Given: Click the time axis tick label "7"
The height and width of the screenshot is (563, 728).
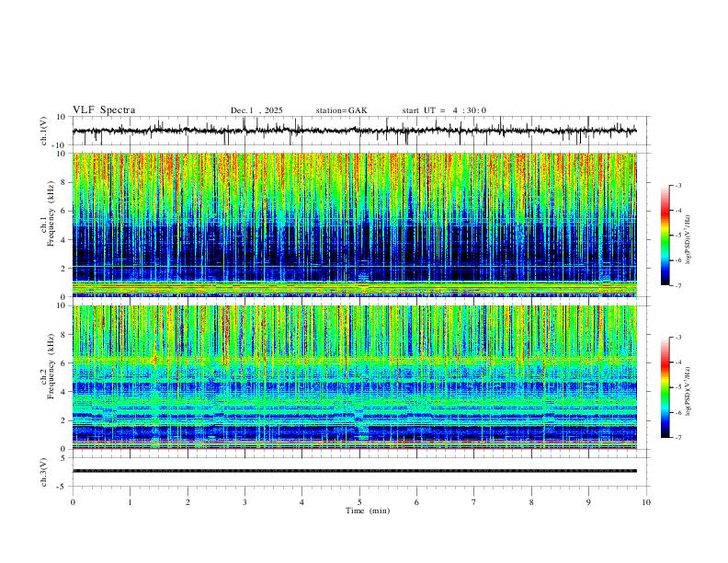Looking at the screenshot, I should [474, 502].
